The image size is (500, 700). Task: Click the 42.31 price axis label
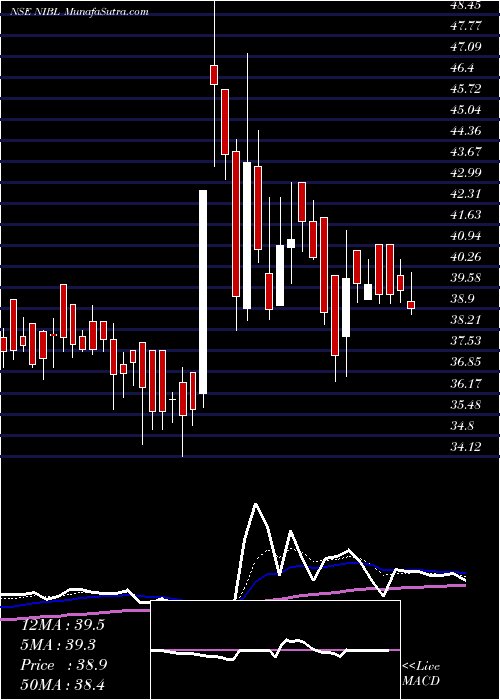pyautogui.click(x=466, y=194)
